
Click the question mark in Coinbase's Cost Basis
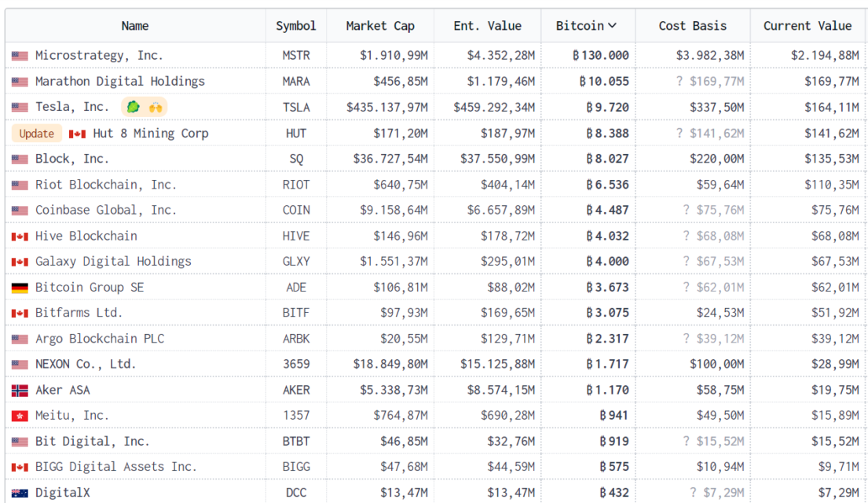(686, 210)
